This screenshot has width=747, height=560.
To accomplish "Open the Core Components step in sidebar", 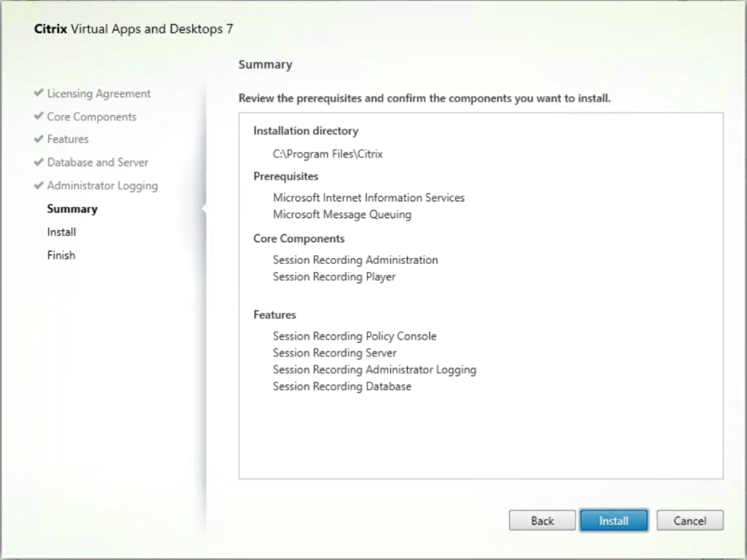I will 91,117.
